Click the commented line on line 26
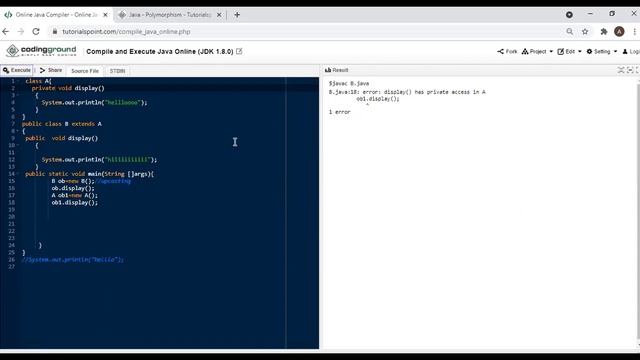 tap(73, 260)
